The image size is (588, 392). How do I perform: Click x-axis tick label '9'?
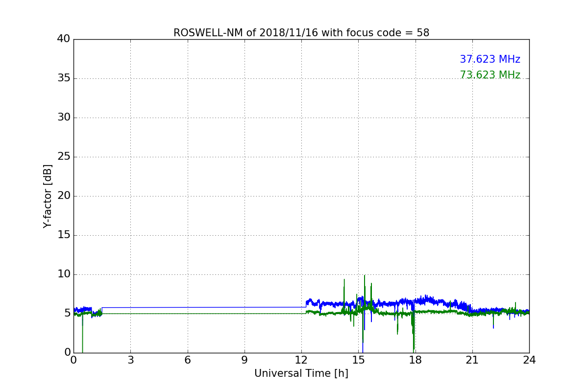(245, 360)
